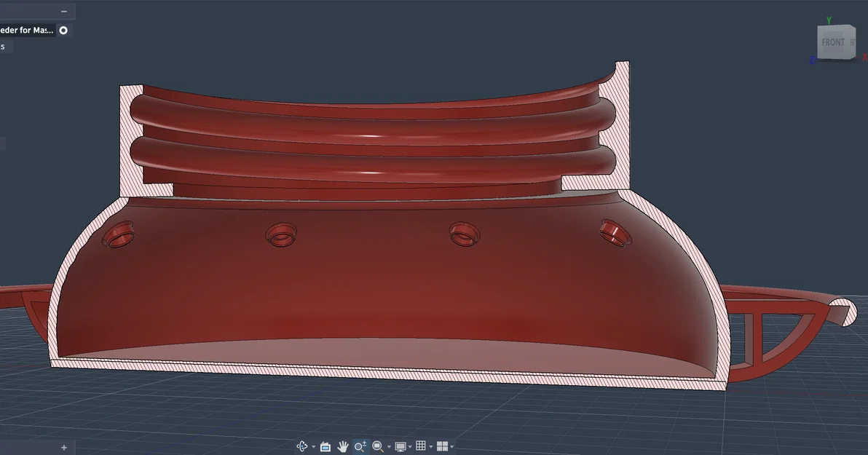Toggle the active component radio button

coord(63,31)
